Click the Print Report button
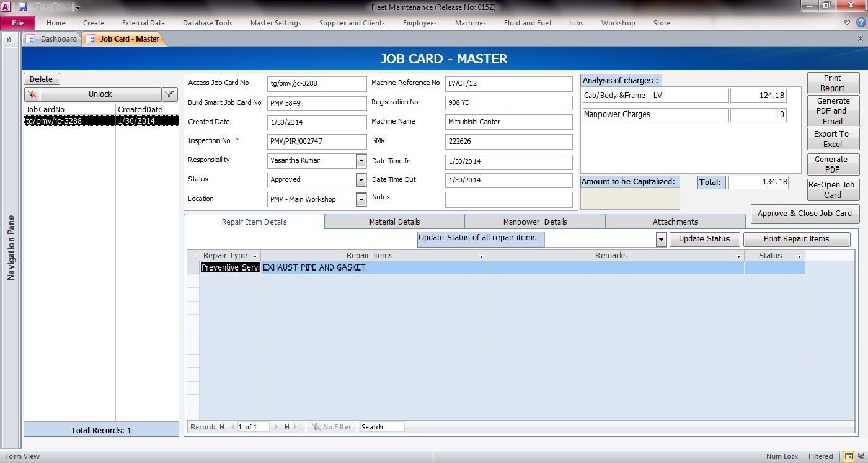This screenshot has height=463, width=868. pos(833,83)
